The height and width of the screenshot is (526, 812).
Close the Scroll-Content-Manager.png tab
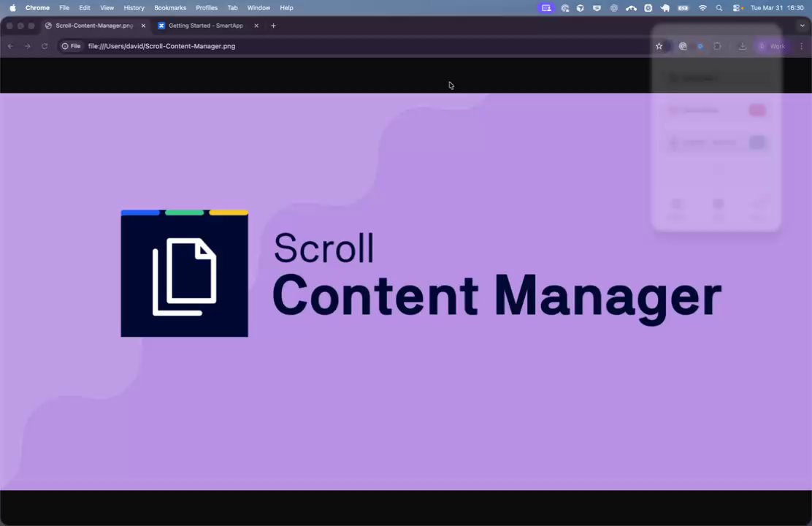(x=143, y=26)
